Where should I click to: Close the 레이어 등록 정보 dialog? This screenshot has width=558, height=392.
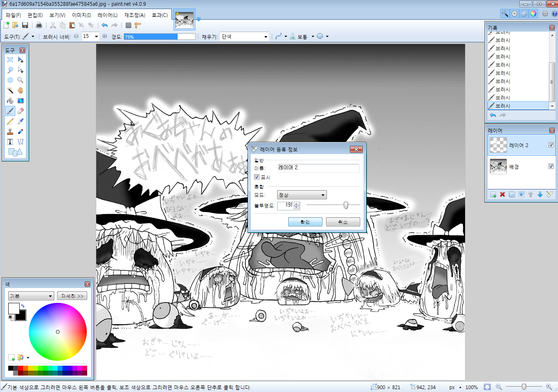(x=356, y=149)
